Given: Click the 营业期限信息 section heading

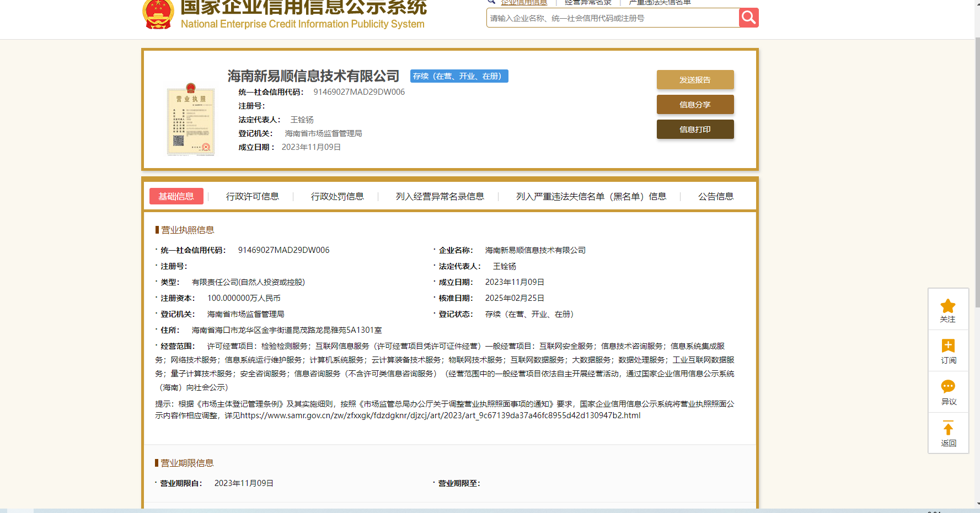Looking at the screenshot, I should (187, 463).
